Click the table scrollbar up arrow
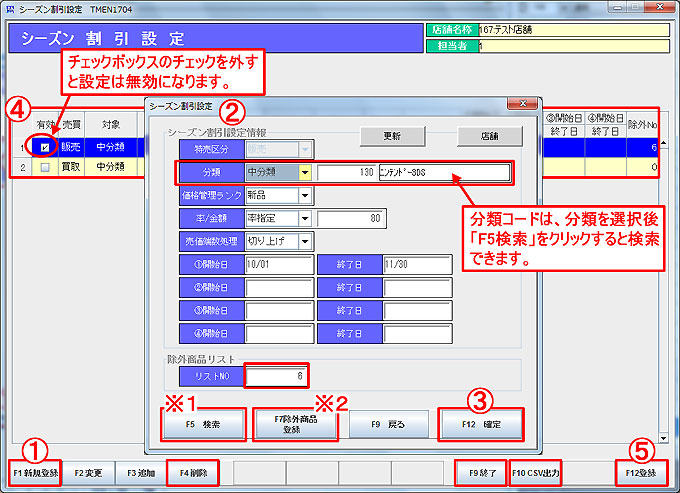This screenshot has height=493, width=680. point(664,143)
